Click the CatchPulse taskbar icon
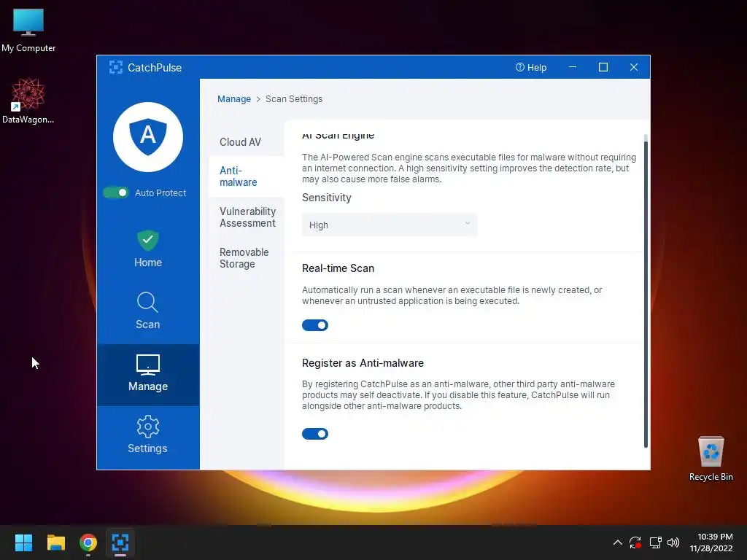 click(120, 542)
